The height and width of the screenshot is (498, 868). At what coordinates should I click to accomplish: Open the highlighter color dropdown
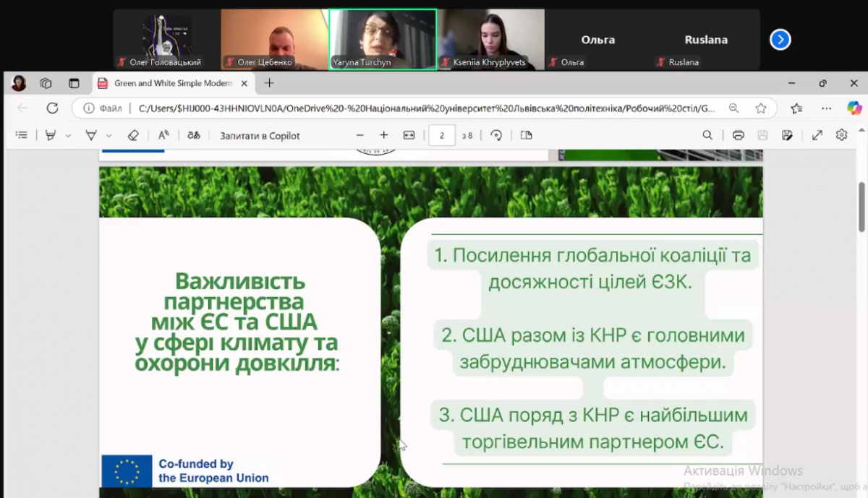tap(69, 134)
